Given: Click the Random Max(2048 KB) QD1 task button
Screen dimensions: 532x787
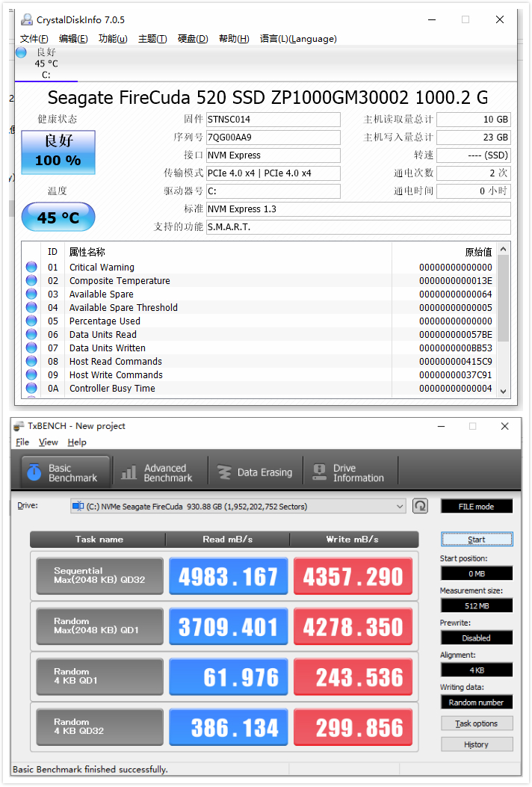Looking at the screenshot, I should [100, 626].
